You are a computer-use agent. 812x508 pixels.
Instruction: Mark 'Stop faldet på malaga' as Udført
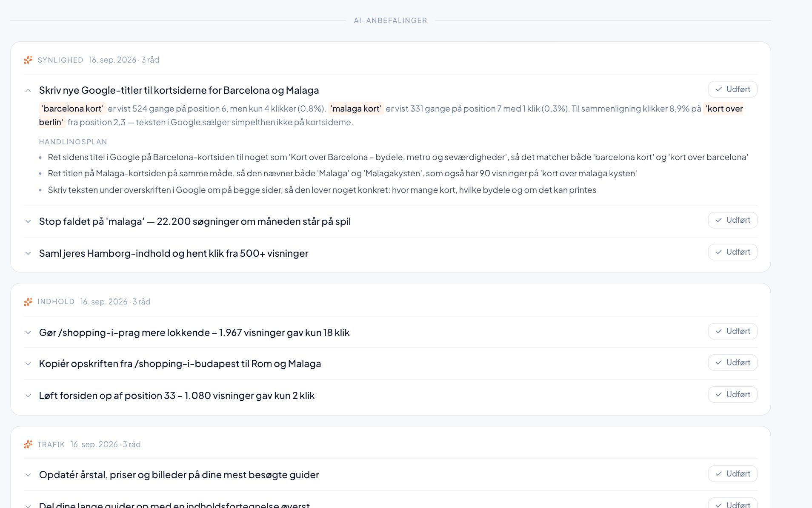click(x=732, y=220)
